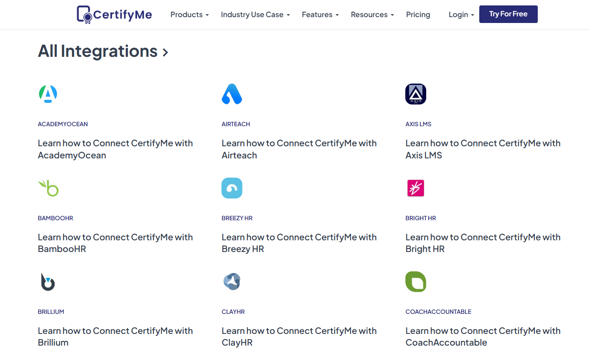The image size is (590, 364).
Task: Click the BambooHR bamboo logo
Action: click(x=48, y=188)
